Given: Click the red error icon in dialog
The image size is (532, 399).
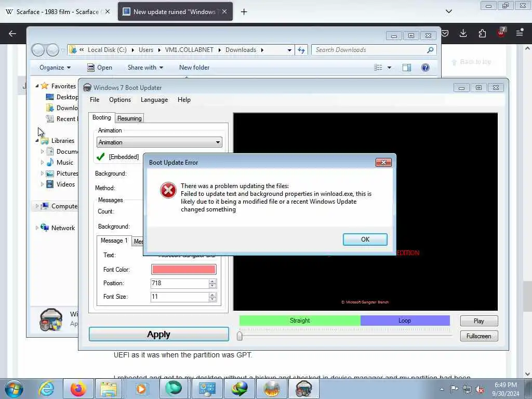Looking at the screenshot, I should (x=168, y=190).
